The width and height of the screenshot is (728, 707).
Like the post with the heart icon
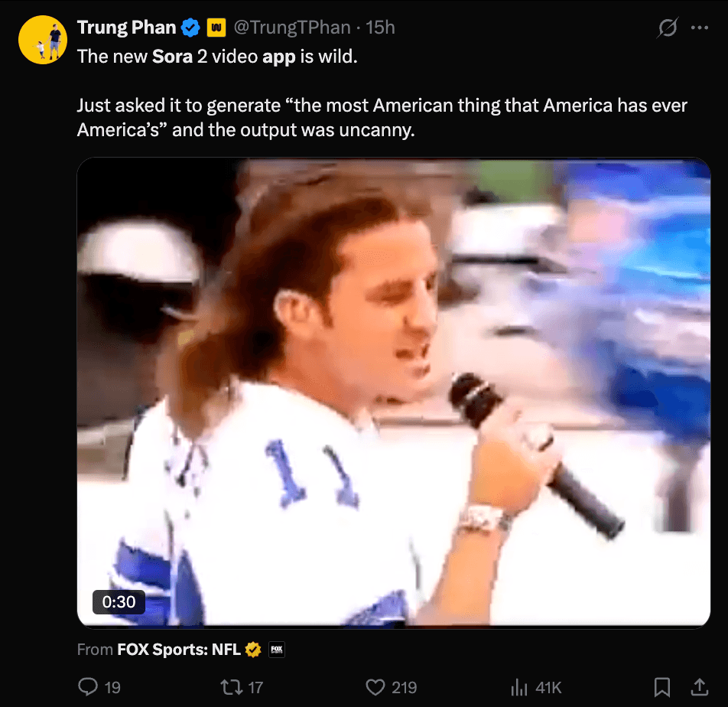pyautogui.click(x=375, y=686)
